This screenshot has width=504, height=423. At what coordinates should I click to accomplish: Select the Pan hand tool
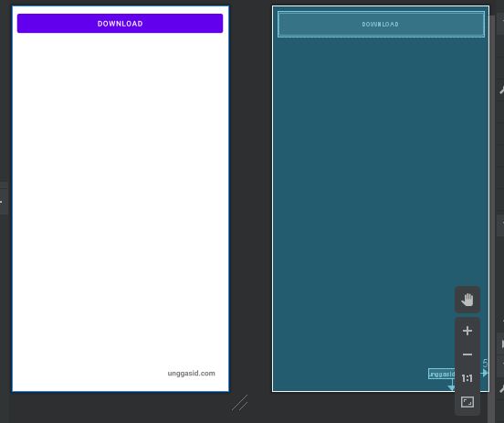coord(467,300)
